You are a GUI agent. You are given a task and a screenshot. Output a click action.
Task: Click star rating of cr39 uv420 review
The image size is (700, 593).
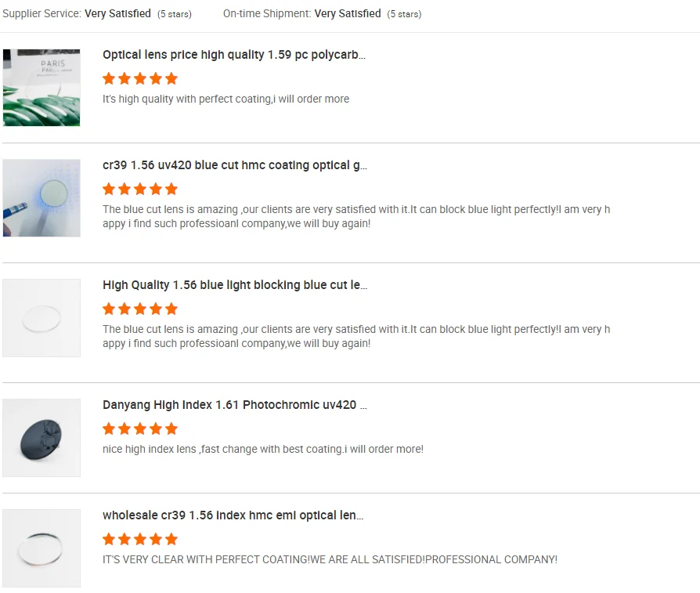click(140, 189)
